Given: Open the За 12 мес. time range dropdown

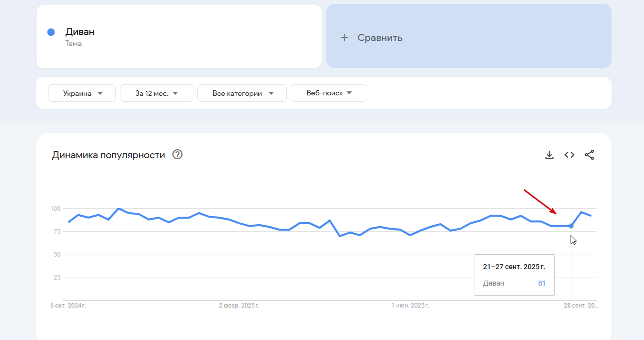Looking at the screenshot, I should [156, 93].
